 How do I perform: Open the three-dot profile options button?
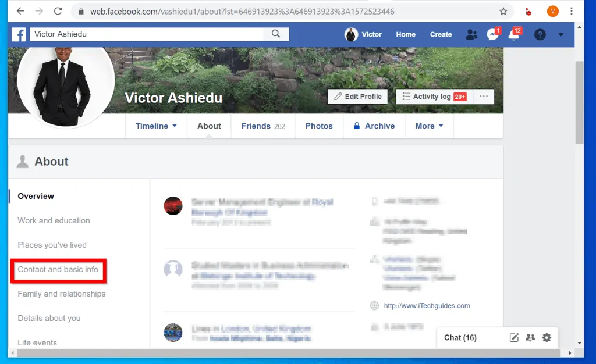point(484,97)
